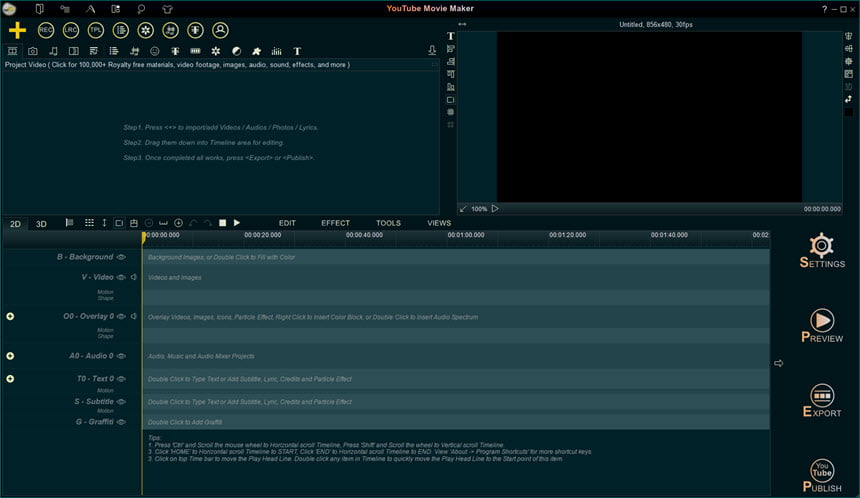The image size is (860, 498).
Task: Open the EFFECT menu
Action: (x=335, y=223)
